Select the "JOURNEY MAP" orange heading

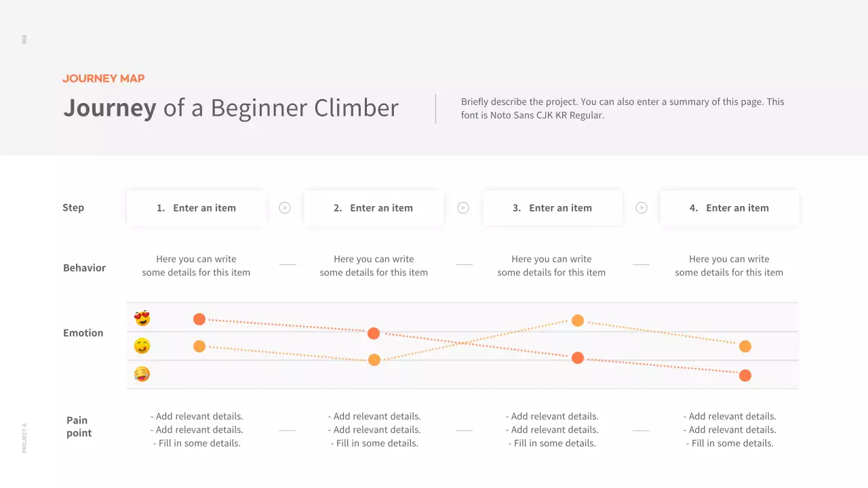(104, 79)
